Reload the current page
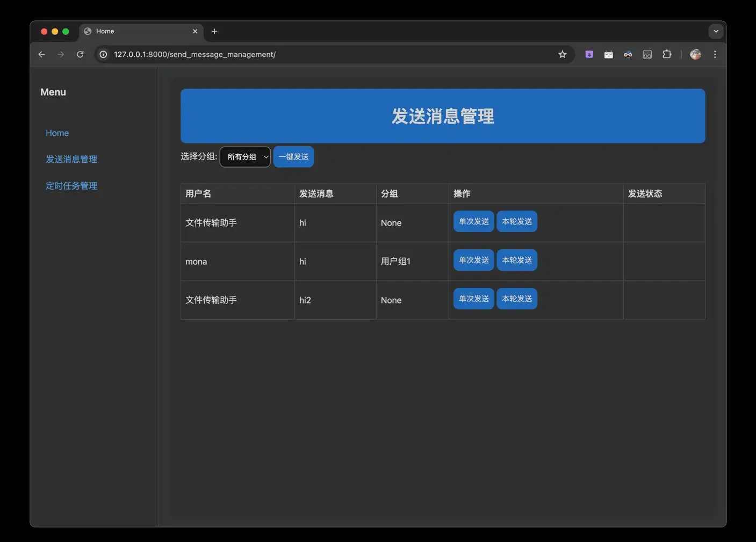This screenshot has height=542, width=756. 80,54
